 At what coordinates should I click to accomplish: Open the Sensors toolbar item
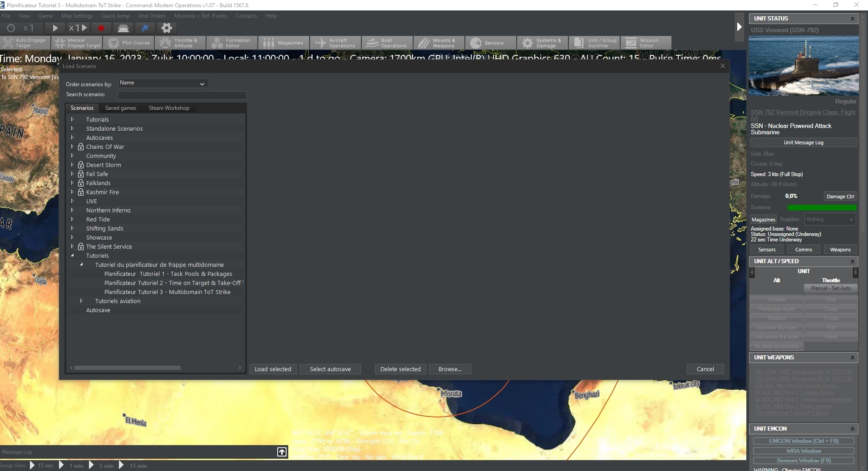click(x=491, y=43)
